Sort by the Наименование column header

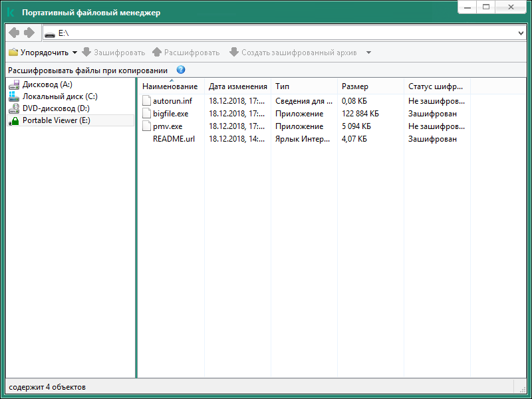(170, 86)
